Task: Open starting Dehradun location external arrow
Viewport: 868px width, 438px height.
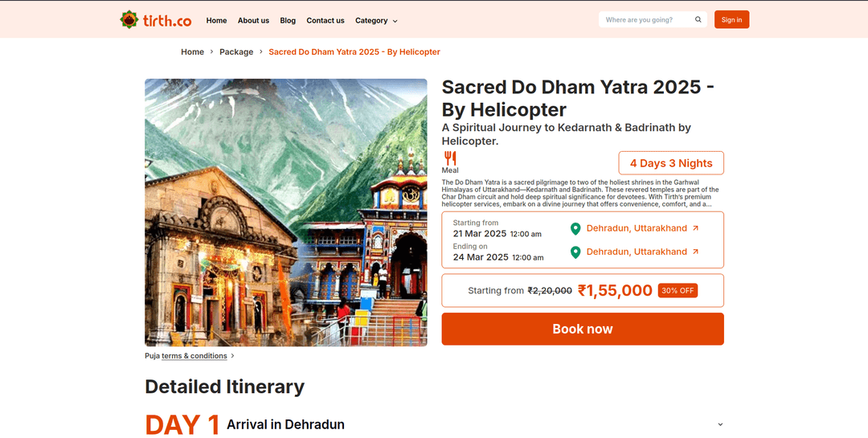Action: 696,228
